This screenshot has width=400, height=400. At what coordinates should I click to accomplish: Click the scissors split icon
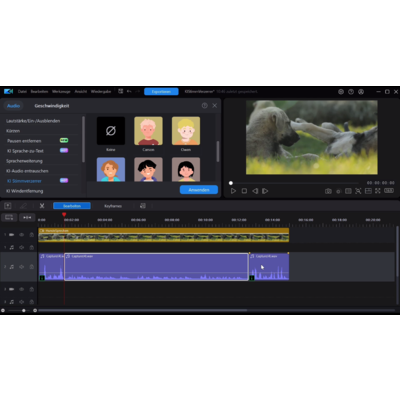(42, 206)
